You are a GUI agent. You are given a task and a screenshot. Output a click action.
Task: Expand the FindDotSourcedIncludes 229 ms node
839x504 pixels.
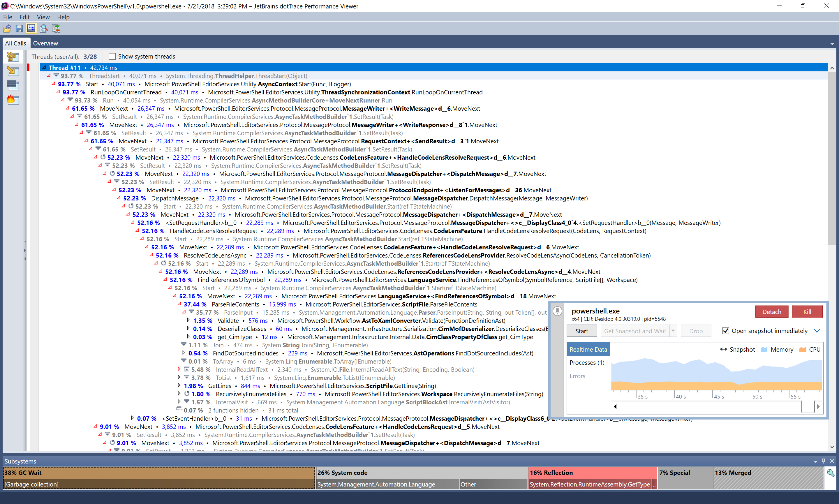pyautogui.click(x=184, y=353)
